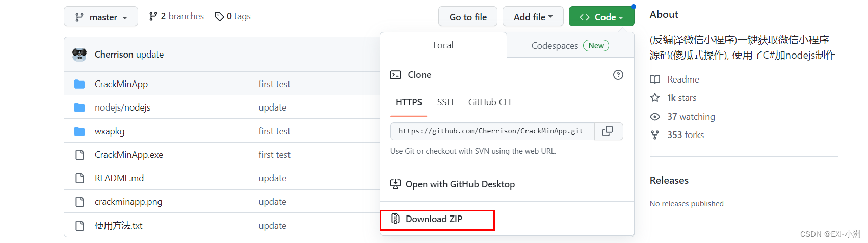868x243 pixels.
Task: Open the 'first test' commit for the CrackMinApp folder
Action: coord(274,84)
